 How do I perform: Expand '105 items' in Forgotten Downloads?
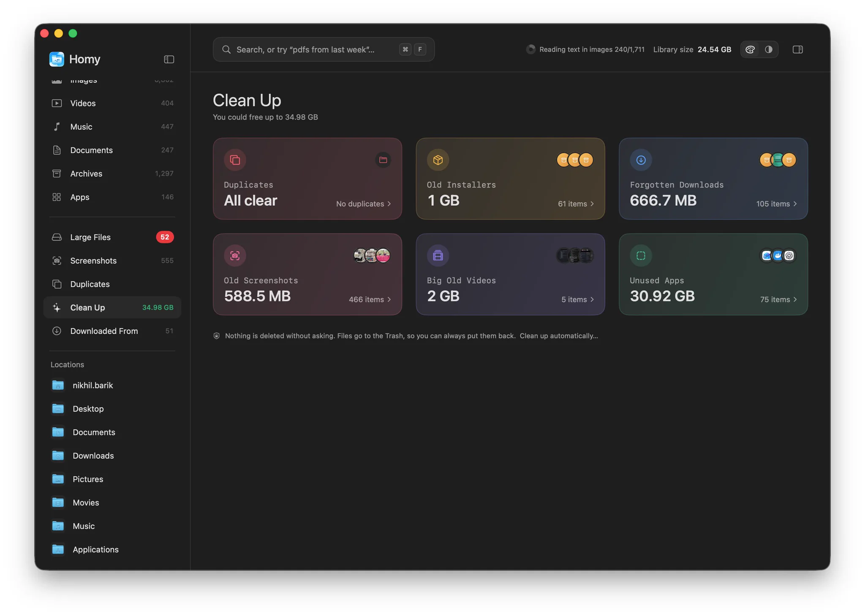777,204
